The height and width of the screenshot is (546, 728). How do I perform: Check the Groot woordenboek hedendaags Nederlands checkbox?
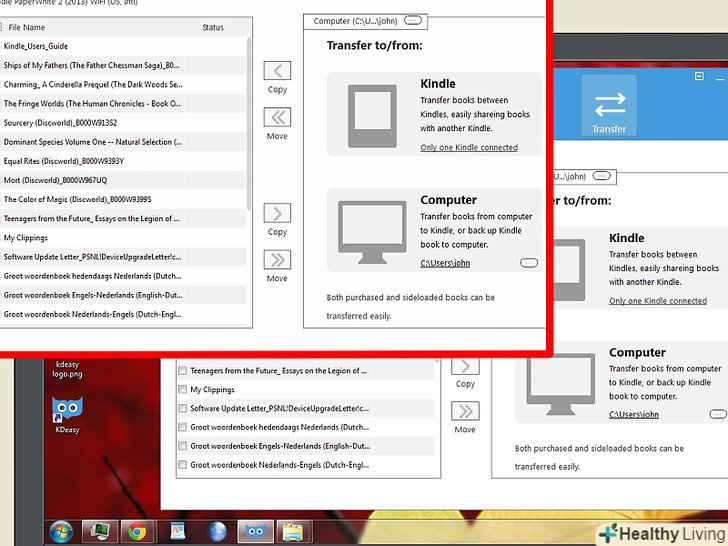pos(182,427)
